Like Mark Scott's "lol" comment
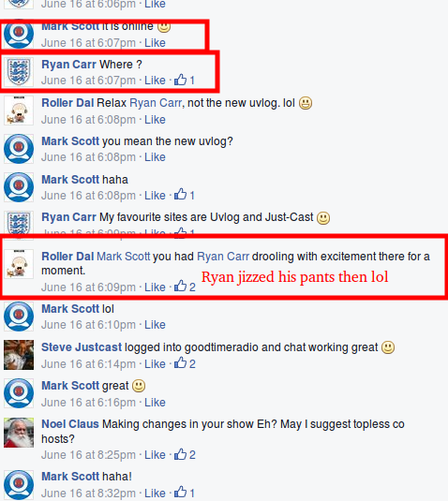The image size is (448, 501). pos(155,325)
